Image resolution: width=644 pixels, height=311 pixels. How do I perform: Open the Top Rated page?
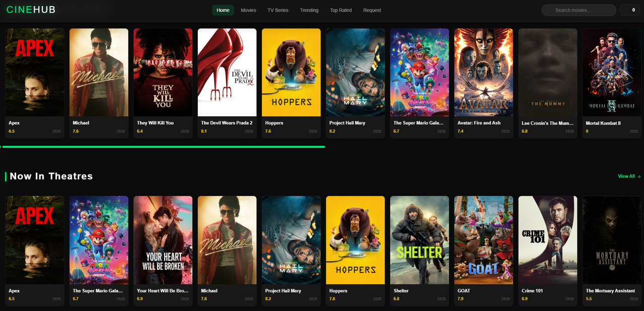coord(341,10)
